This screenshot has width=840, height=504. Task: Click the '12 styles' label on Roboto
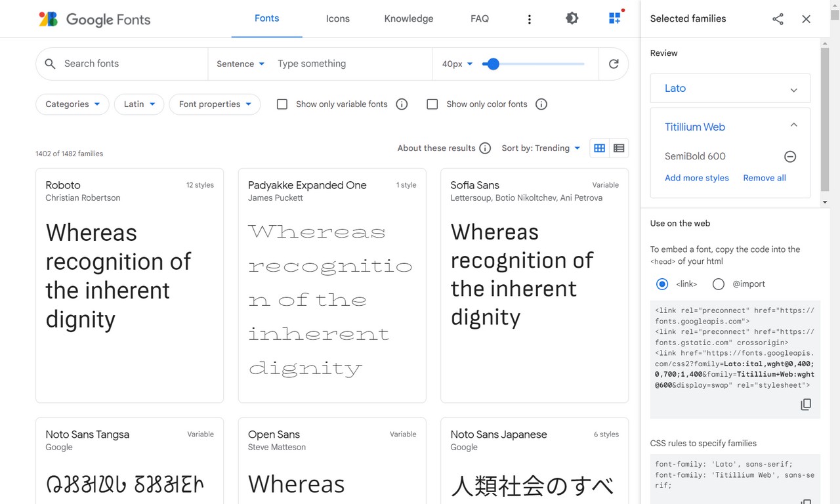point(200,185)
